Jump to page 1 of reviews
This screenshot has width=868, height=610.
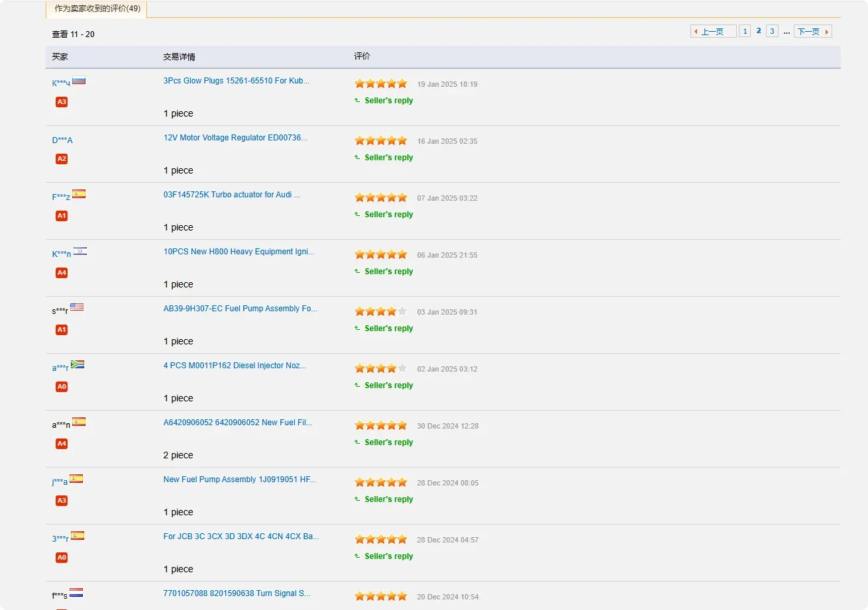click(x=745, y=31)
